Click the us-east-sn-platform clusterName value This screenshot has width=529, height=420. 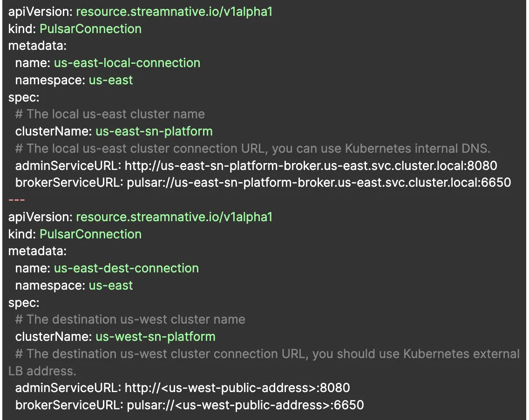(x=154, y=131)
